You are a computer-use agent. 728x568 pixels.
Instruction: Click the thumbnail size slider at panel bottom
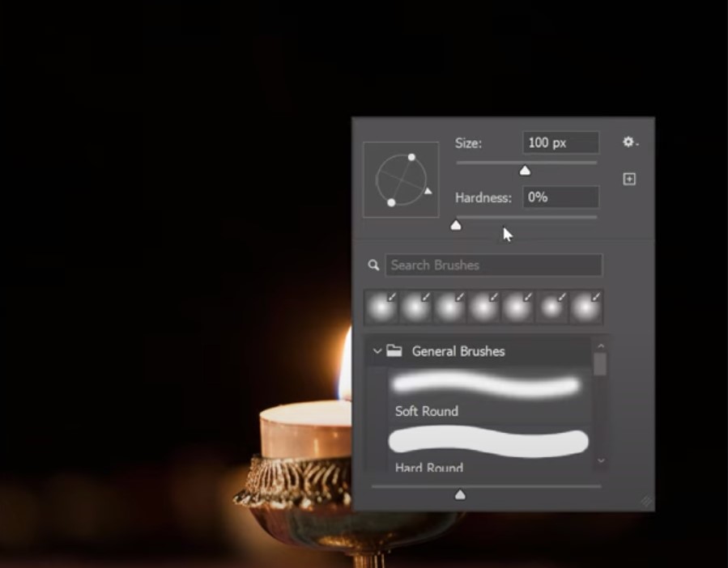(460, 494)
